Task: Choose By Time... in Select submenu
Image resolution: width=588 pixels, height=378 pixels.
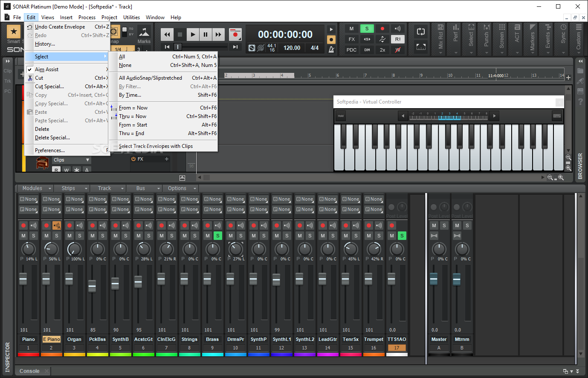Action: (x=163, y=95)
